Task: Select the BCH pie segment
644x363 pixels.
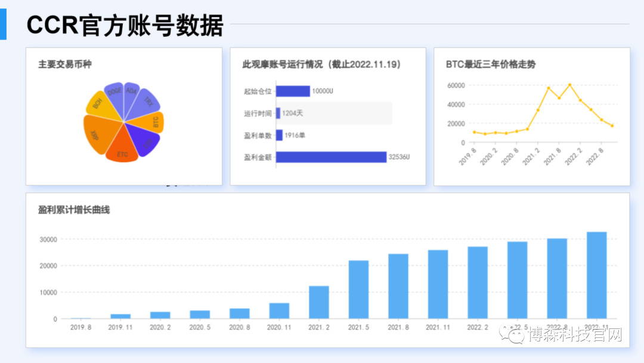Action: tap(97, 102)
